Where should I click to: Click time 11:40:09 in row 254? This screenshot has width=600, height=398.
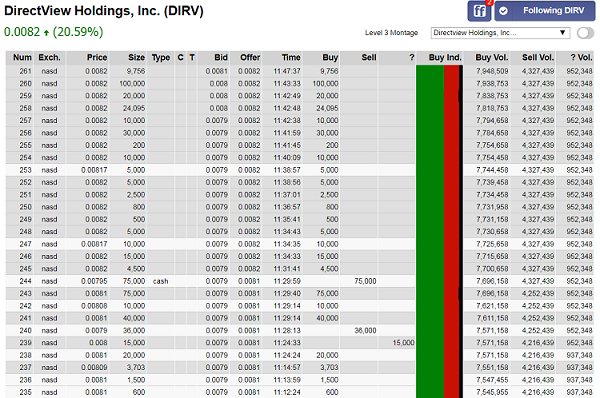point(287,158)
